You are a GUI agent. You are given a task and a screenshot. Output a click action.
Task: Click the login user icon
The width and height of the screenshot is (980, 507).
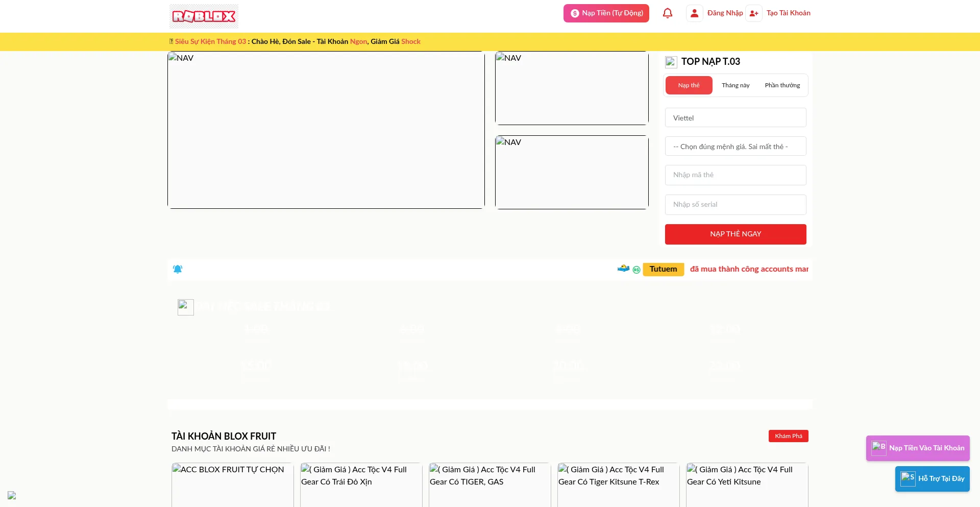[694, 13]
